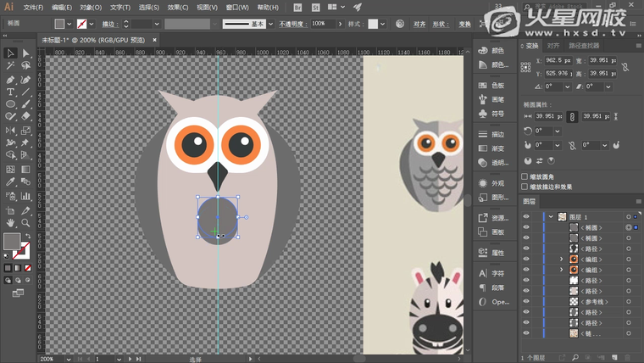Open the 不透明度 opacity settings link

point(293,24)
